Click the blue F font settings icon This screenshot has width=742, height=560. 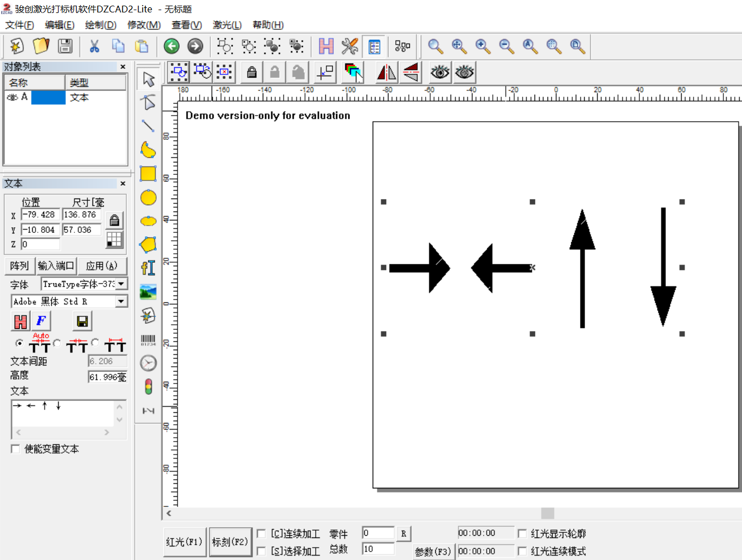click(x=41, y=321)
